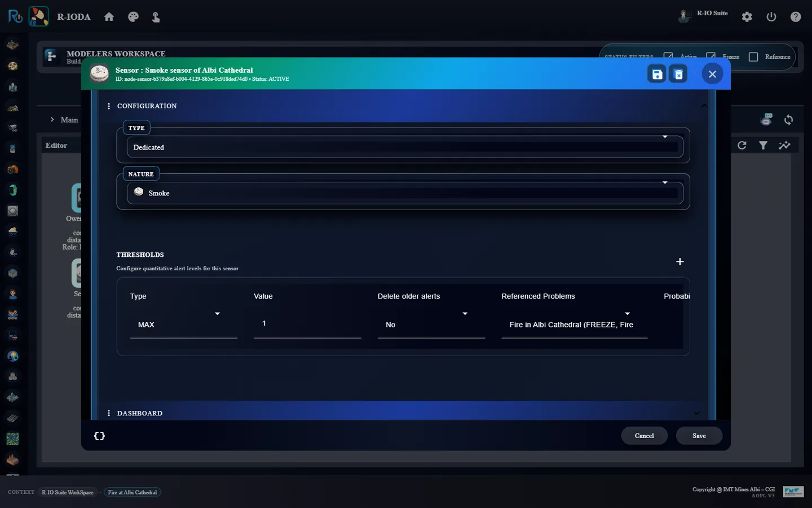This screenshot has height=508, width=812.
Task: Open the Home page icon
Action: click(x=109, y=17)
